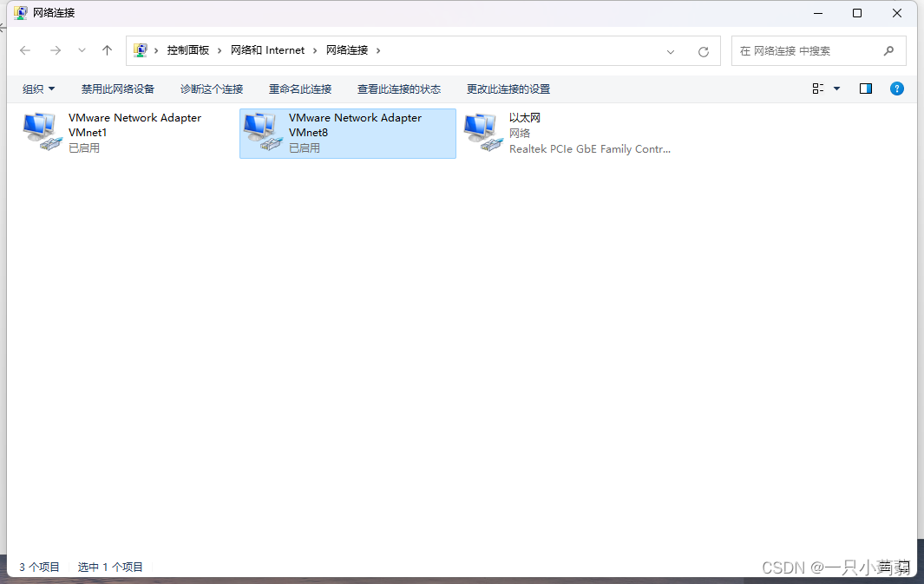924x584 pixels.
Task: Click 重命名此连接
Action: [x=300, y=89]
